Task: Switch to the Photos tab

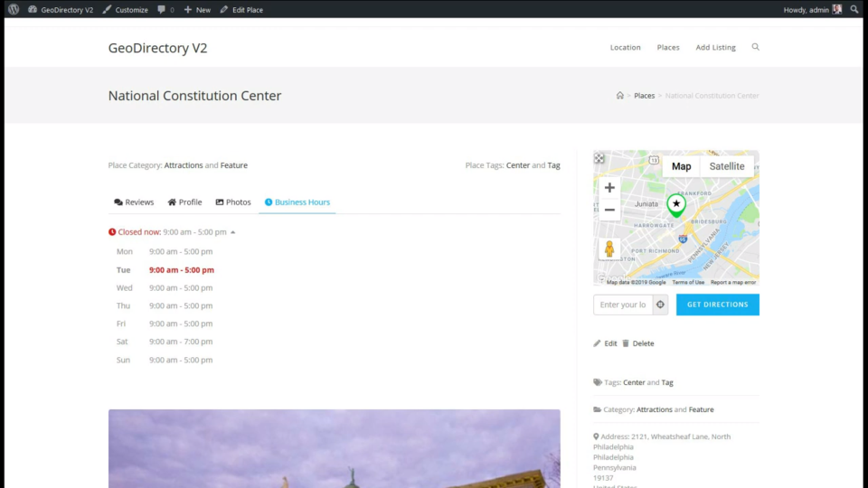Action: pyautogui.click(x=233, y=202)
